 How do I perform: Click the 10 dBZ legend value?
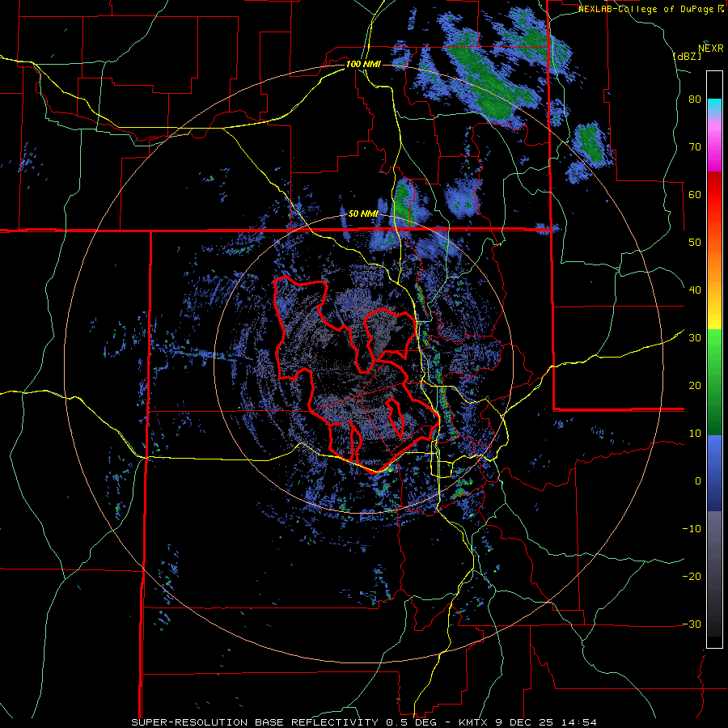click(x=695, y=434)
